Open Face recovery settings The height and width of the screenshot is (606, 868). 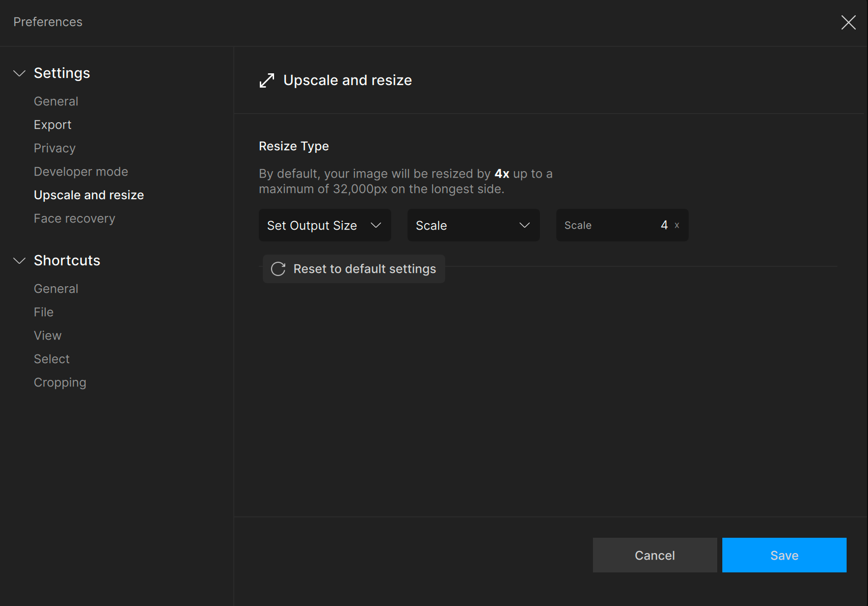[x=74, y=218]
